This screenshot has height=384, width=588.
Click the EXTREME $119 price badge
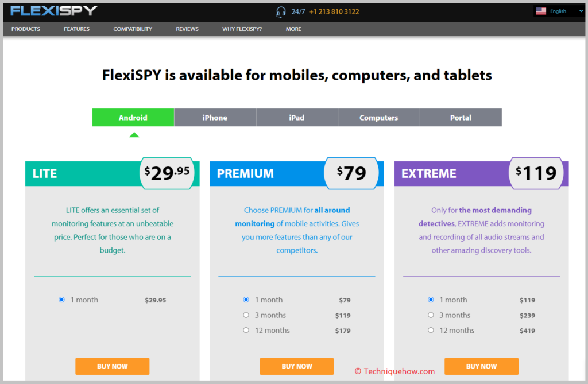pyautogui.click(x=536, y=173)
